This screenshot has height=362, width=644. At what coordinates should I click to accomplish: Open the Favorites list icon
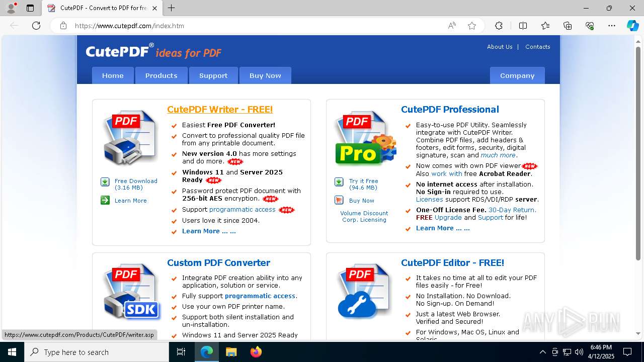tap(545, 26)
